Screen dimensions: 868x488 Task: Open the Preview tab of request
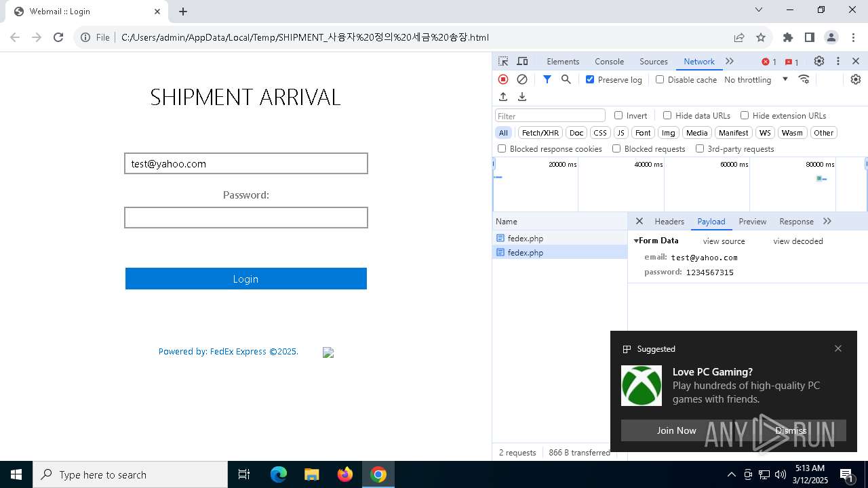(753, 221)
